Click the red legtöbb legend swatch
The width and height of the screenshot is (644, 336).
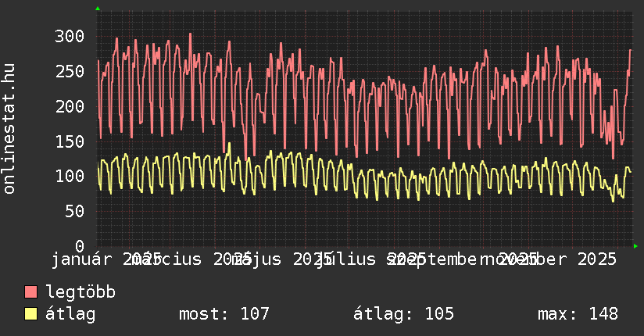(31, 293)
